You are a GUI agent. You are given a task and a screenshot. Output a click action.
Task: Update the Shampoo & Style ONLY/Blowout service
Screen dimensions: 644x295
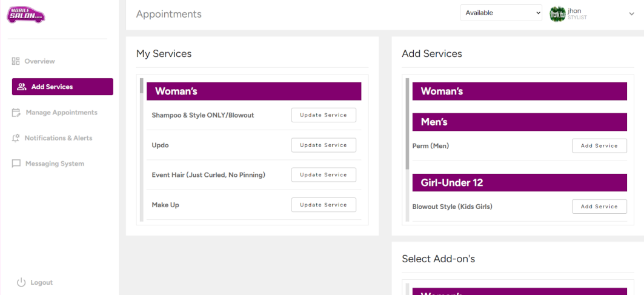click(x=324, y=115)
